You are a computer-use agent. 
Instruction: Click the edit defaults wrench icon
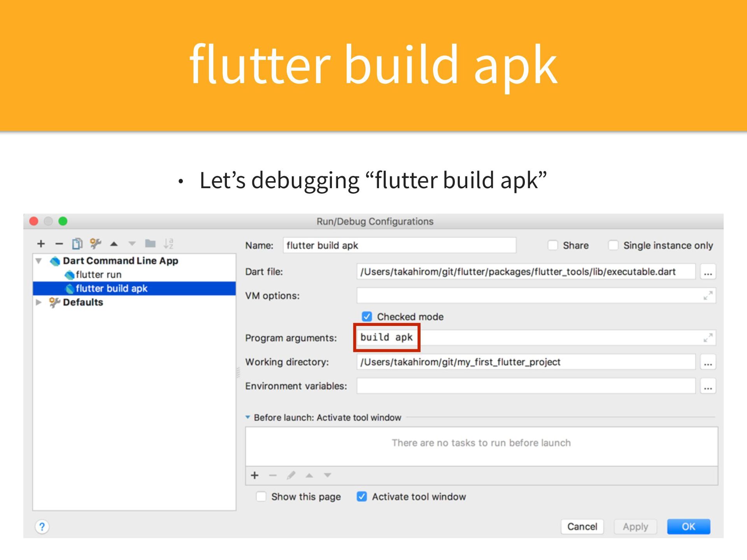click(x=95, y=244)
